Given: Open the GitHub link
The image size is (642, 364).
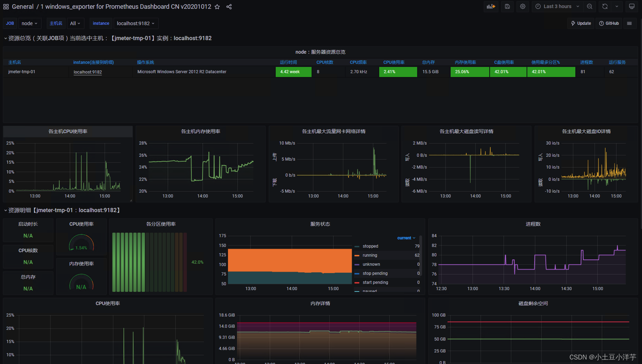Looking at the screenshot, I should [609, 23].
